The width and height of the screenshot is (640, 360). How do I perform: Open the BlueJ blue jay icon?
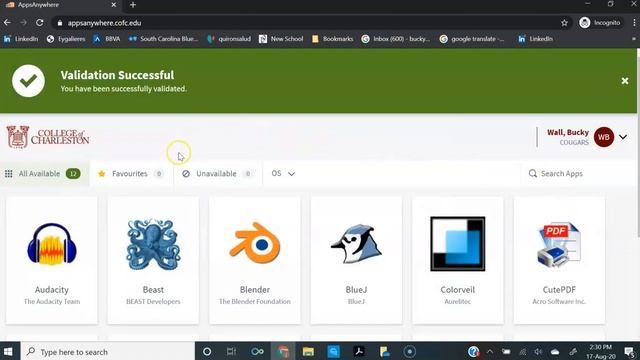(x=356, y=244)
